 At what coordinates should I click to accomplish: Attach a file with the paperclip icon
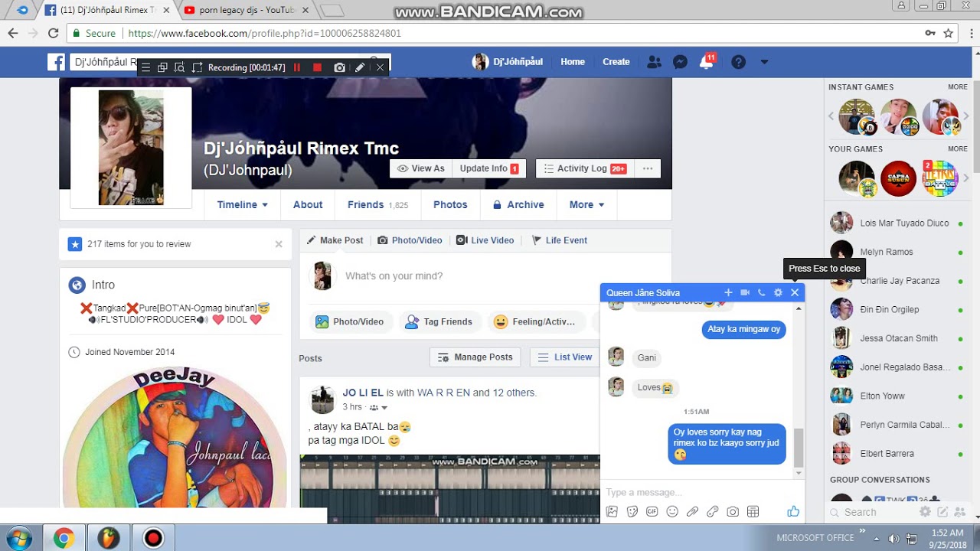(693, 511)
